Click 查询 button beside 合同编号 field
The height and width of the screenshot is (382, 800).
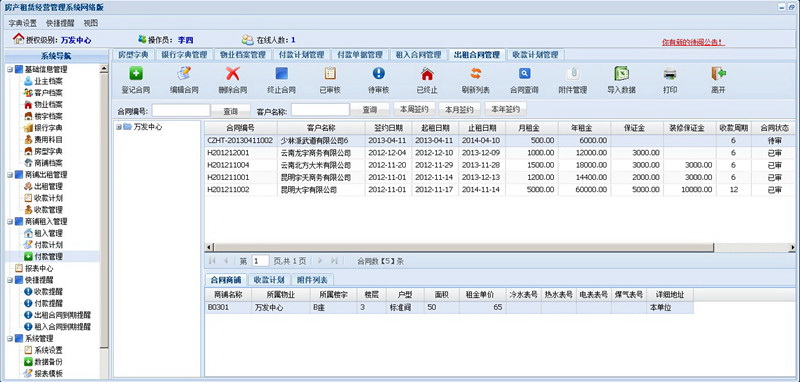231,110
